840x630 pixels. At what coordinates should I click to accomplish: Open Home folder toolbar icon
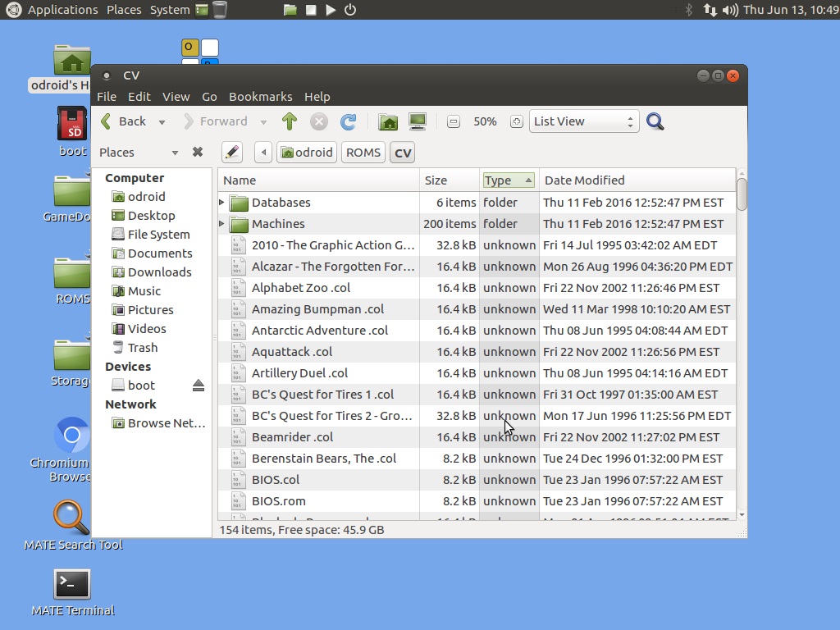tap(388, 121)
